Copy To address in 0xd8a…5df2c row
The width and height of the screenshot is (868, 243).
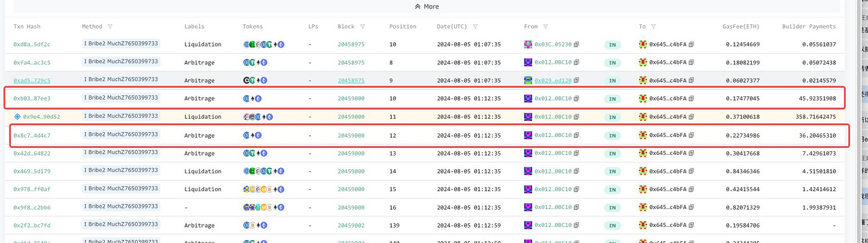click(x=692, y=44)
